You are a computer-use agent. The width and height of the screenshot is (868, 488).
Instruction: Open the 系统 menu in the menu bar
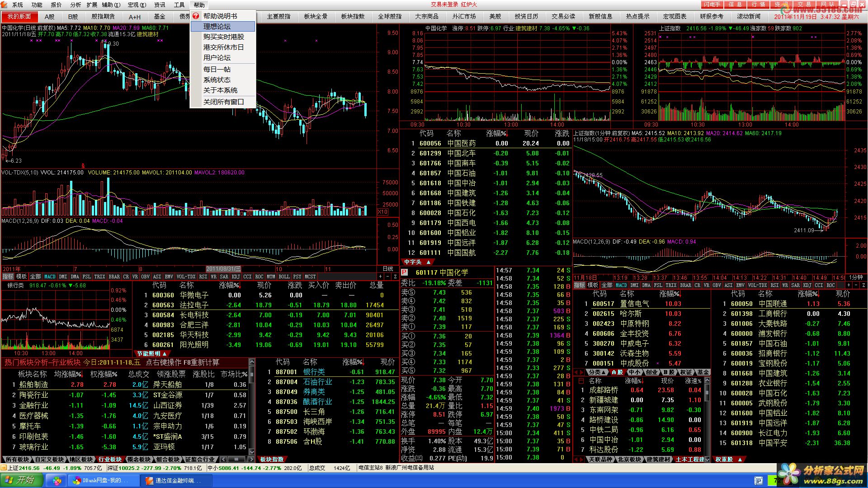click(x=18, y=5)
